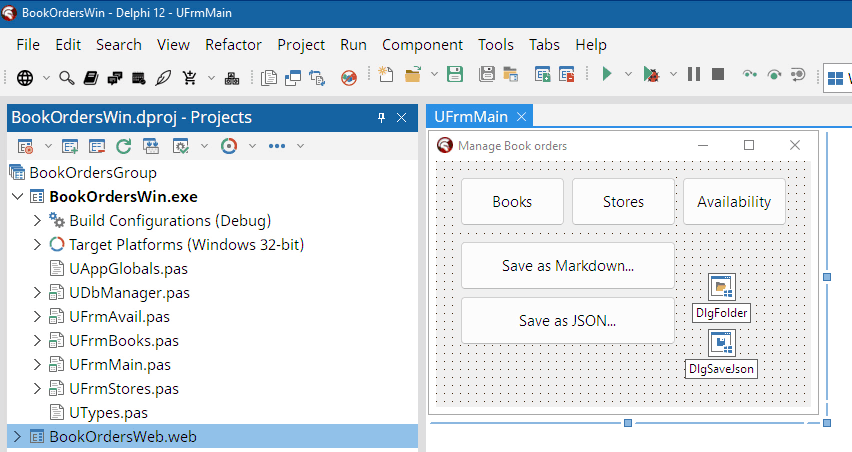The width and height of the screenshot is (852, 452).
Task: Click the shopping cart icon
Action: tap(190, 78)
